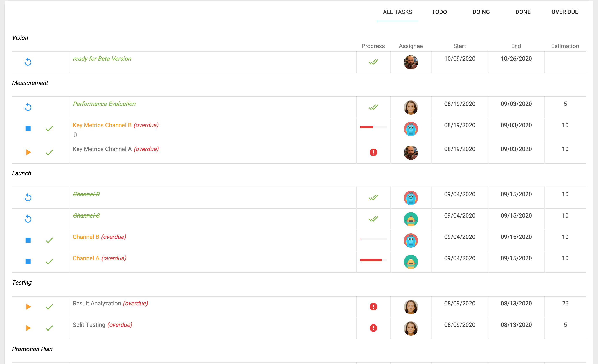The height and width of the screenshot is (364, 598).
Task: Check off the Result Analyzation task
Action: 49,307
